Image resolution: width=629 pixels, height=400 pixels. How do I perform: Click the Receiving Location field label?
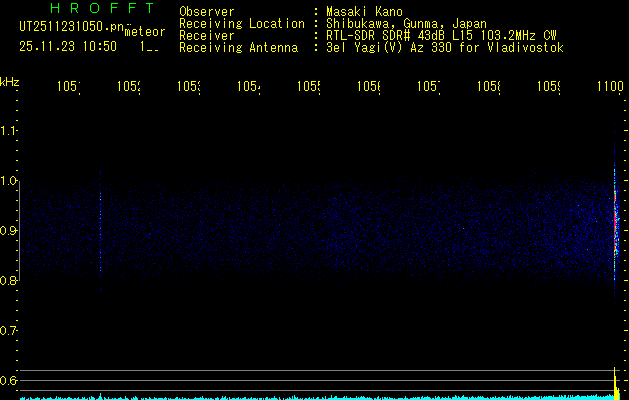[241, 23]
